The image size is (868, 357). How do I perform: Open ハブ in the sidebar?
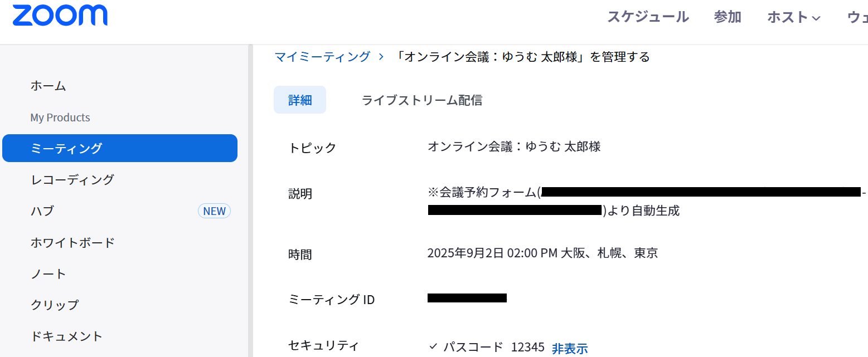point(42,211)
